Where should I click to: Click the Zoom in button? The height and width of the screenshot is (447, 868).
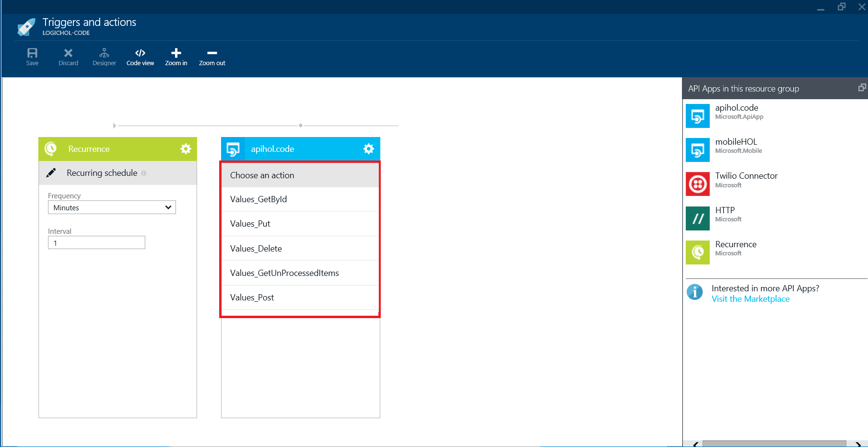176,57
